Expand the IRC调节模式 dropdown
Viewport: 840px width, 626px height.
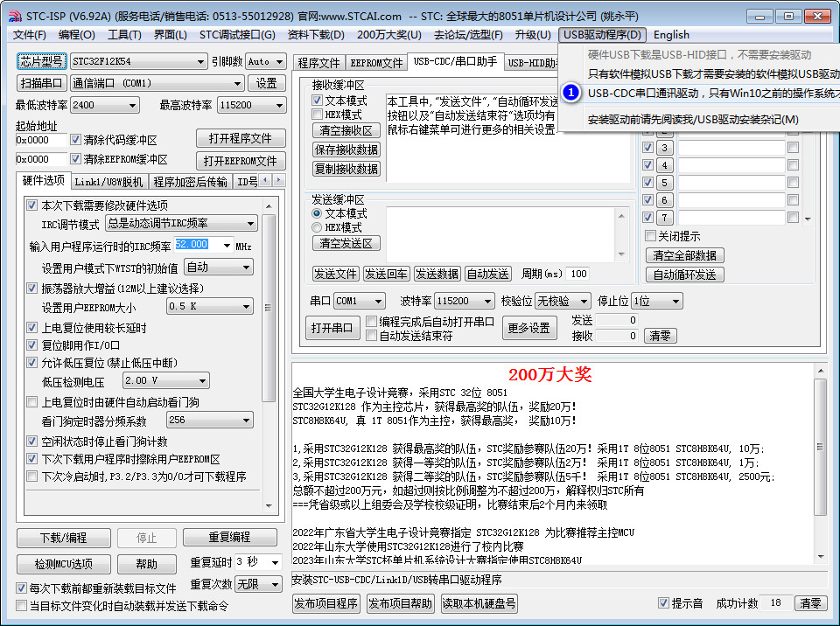click(x=250, y=223)
